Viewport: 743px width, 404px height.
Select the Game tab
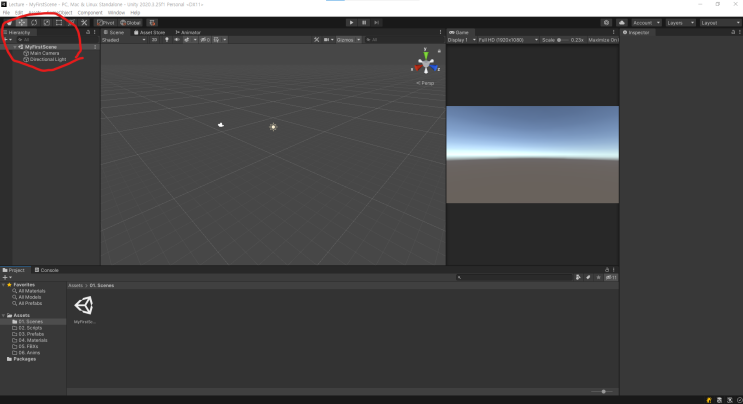459,32
